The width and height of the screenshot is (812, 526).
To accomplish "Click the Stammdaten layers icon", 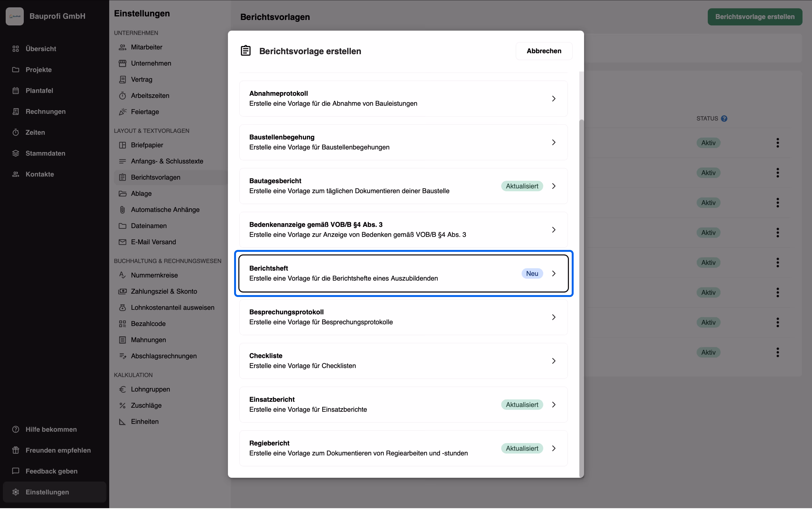I will (16, 153).
